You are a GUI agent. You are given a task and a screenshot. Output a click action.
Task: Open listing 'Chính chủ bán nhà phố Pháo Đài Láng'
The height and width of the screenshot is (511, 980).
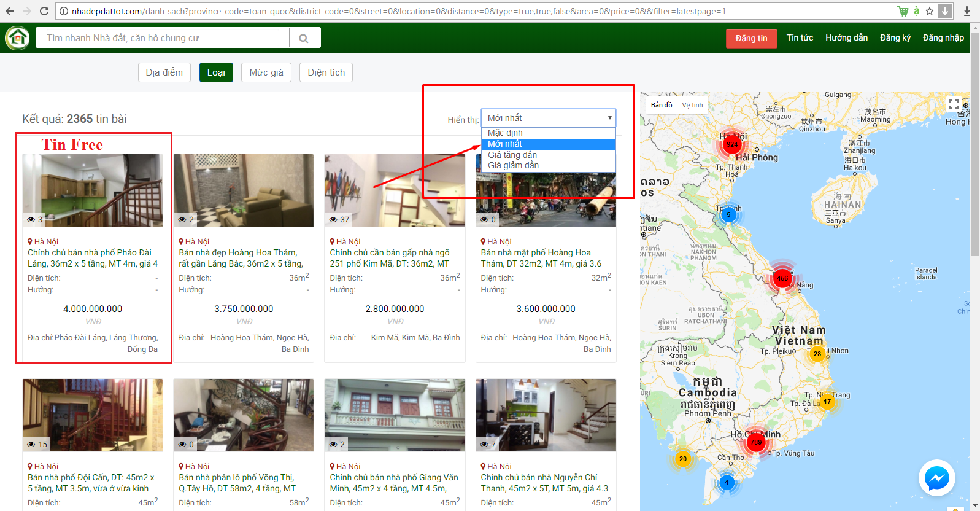click(93, 258)
